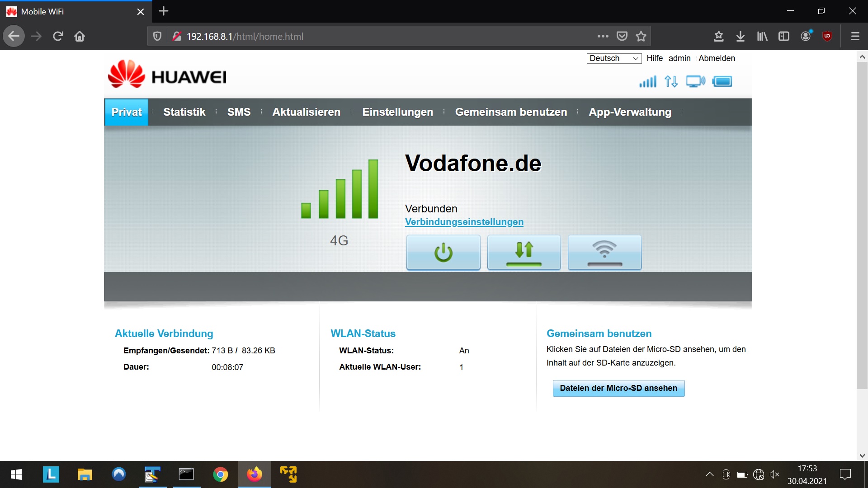
Task: Open the Firefox hamburger menu
Action: (855, 36)
